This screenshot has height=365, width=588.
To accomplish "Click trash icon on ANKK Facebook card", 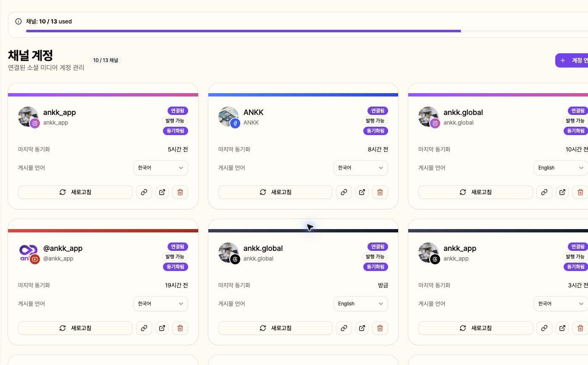I will pyautogui.click(x=380, y=192).
